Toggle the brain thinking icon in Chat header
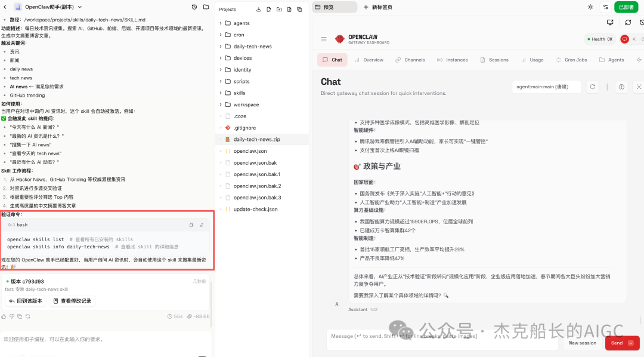The width and height of the screenshot is (644, 357). [621, 87]
